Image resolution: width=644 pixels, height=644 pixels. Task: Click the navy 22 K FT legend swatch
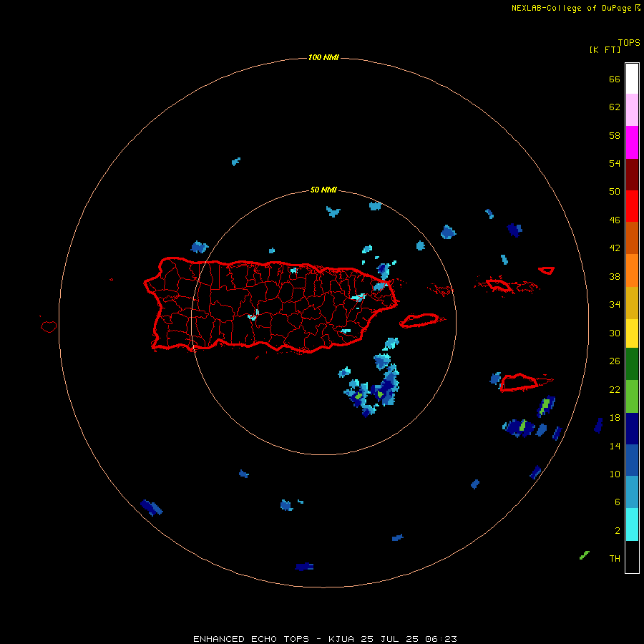tap(632, 429)
